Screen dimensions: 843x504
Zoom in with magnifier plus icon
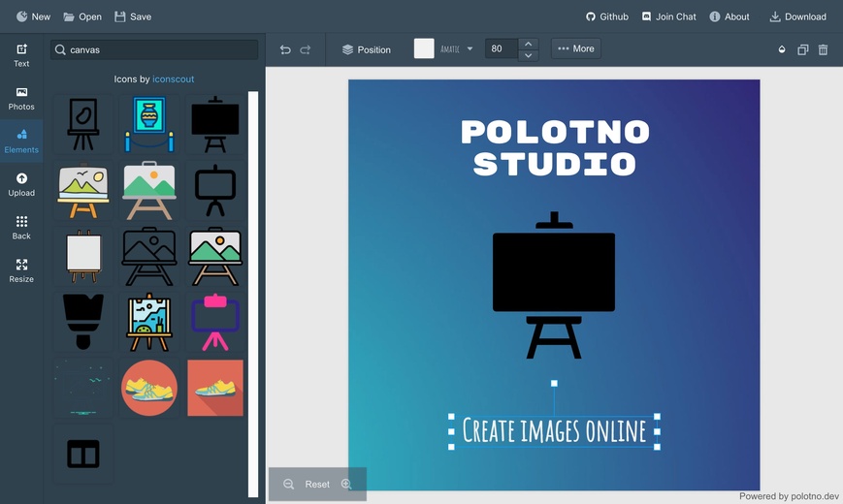coord(346,484)
